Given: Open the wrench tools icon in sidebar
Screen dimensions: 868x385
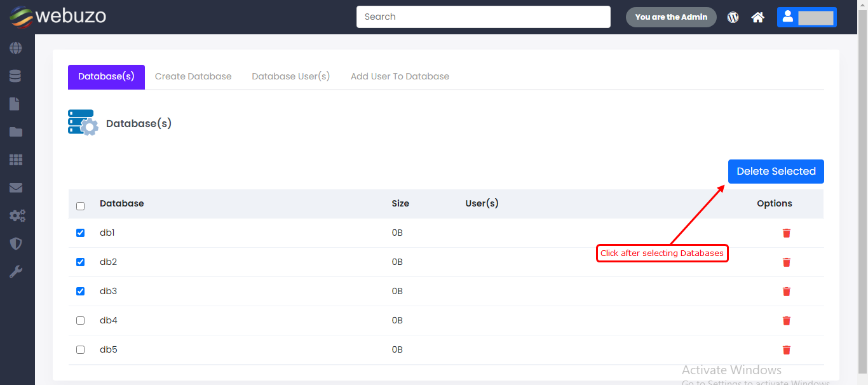Looking at the screenshot, I should (16, 272).
